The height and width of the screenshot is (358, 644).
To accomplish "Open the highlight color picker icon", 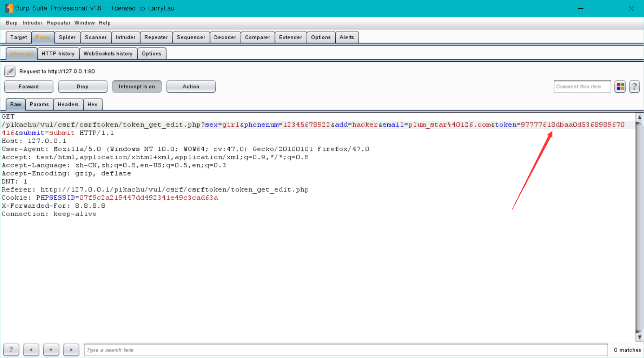I will click(x=620, y=87).
